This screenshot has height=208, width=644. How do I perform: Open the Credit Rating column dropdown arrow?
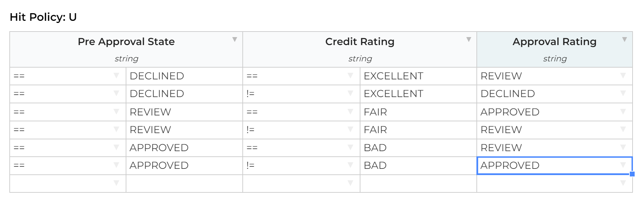pos(469,40)
